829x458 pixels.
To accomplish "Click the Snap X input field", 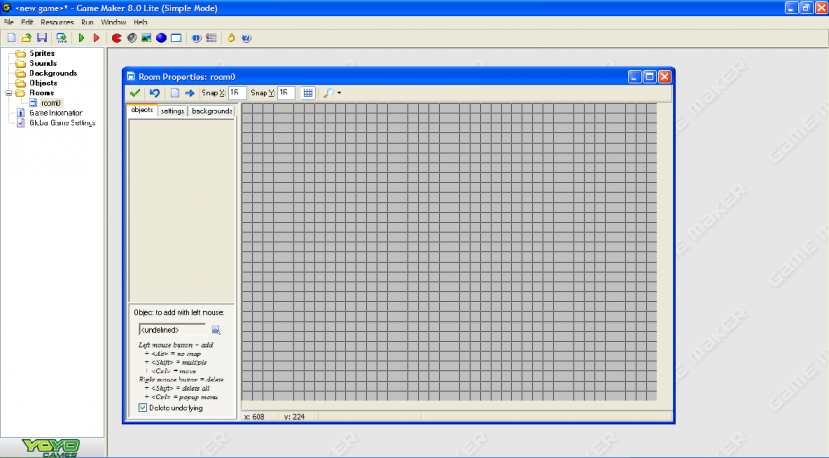I will (x=237, y=93).
